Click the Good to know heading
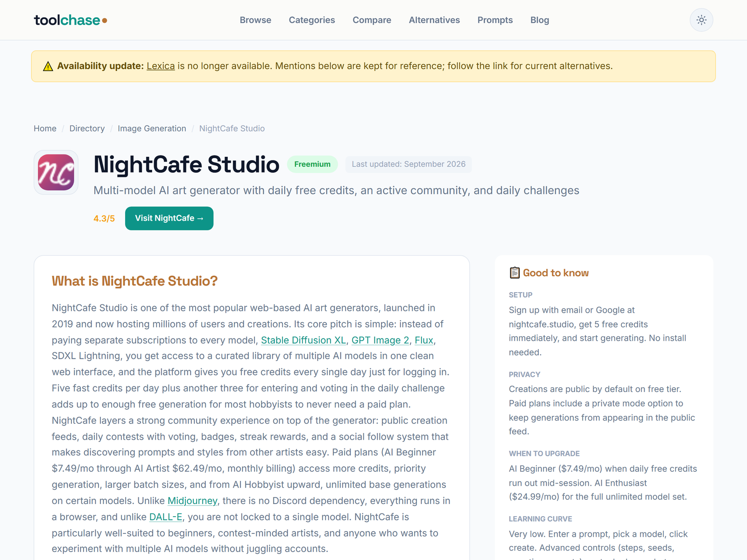 pyautogui.click(x=556, y=273)
